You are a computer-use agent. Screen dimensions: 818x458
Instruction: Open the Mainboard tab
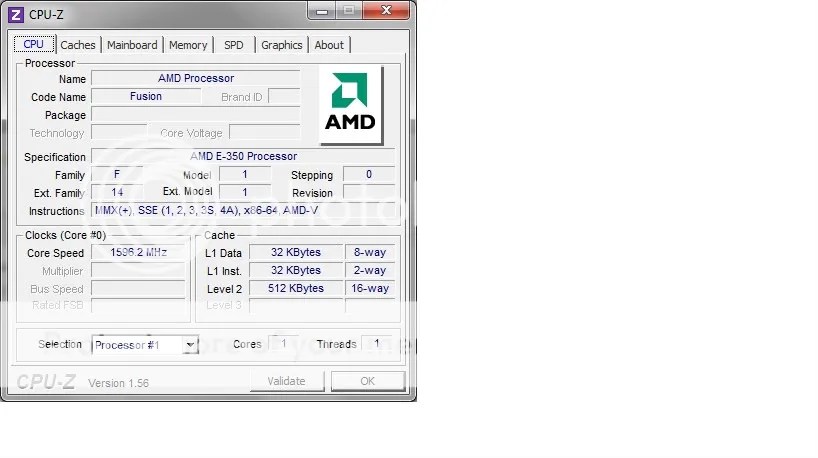(x=132, y=45)
